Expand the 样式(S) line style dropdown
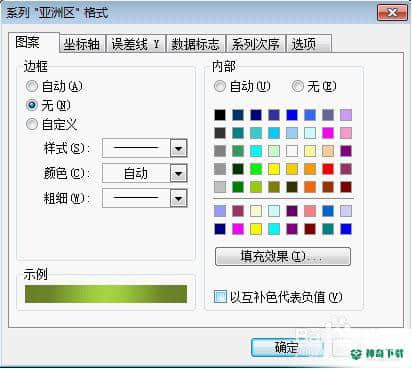412x369 pixels. click(x=178, y=148)
